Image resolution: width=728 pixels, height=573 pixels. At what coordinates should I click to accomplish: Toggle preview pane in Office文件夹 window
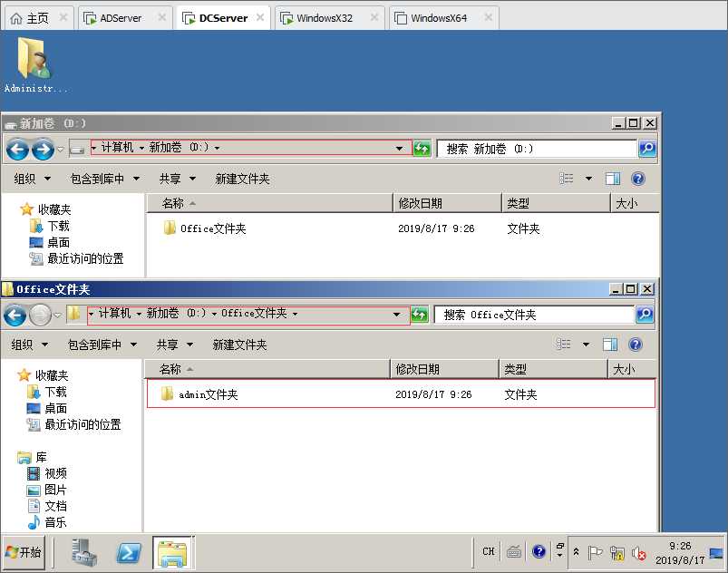[x=609, y=345]
